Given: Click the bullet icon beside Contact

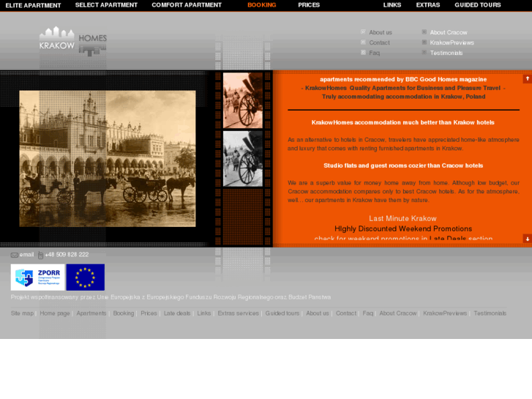Looking at the screenshot, I should pyautogui.click(x=363, y=42).
